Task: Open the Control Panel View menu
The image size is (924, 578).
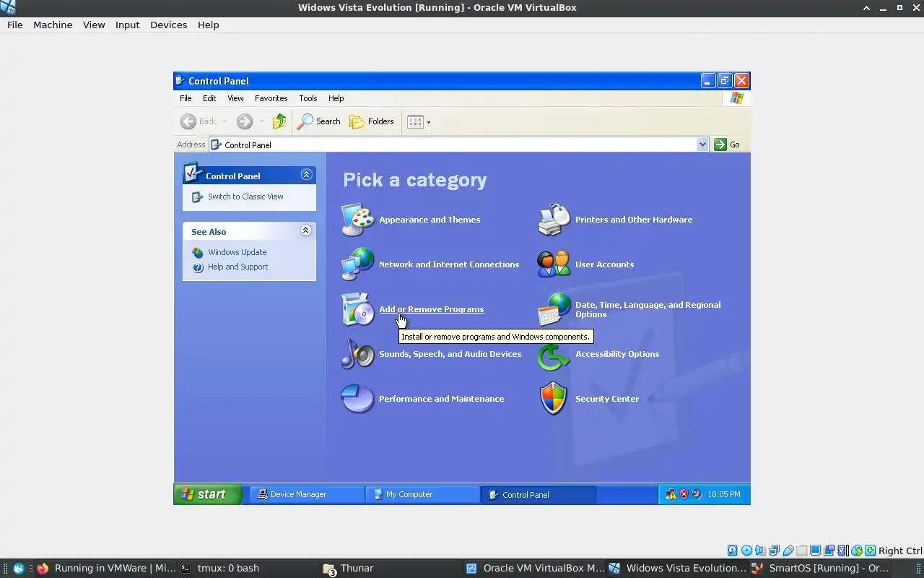Action: pyautogui.click(x=235, y=98)
